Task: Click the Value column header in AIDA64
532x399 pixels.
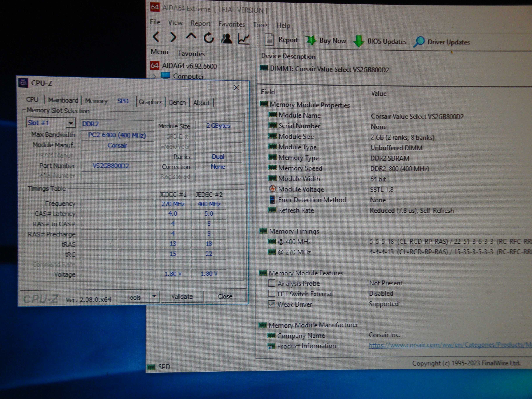Action: point(379,93)
